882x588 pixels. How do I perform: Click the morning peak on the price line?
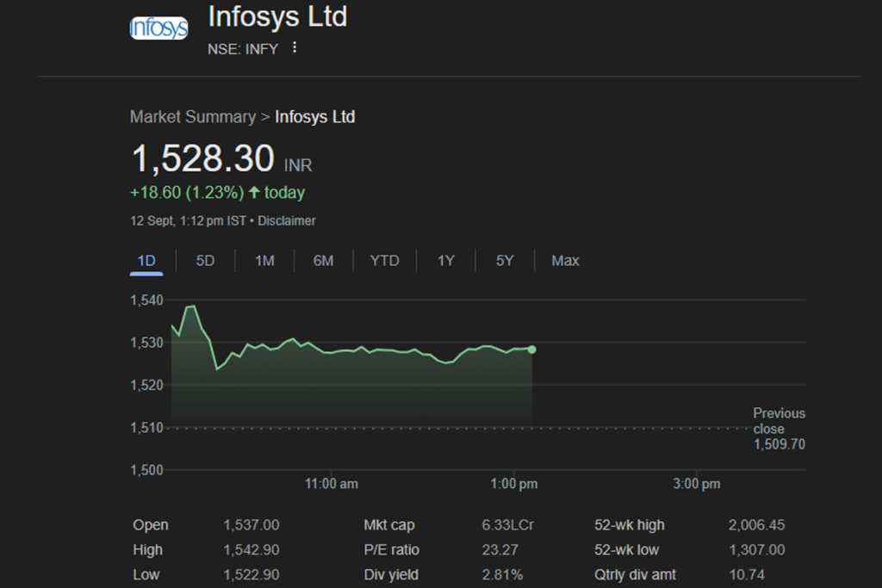[x=191, y=306]
